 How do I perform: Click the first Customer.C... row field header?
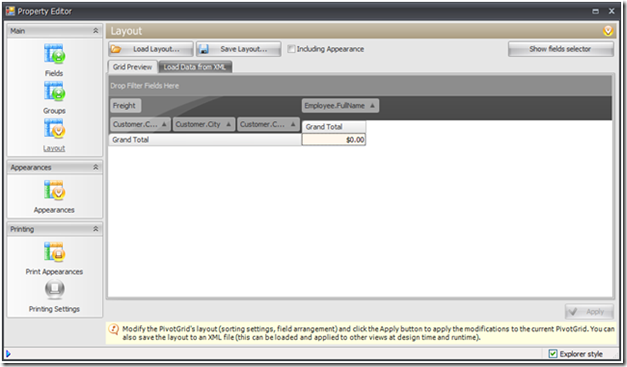140,124
